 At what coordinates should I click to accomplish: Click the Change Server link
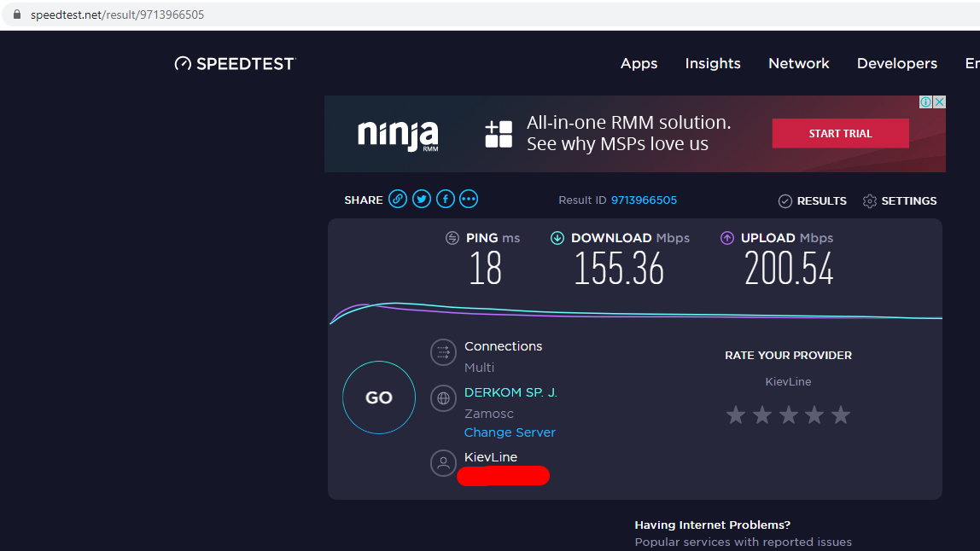(x=510, y=432)
